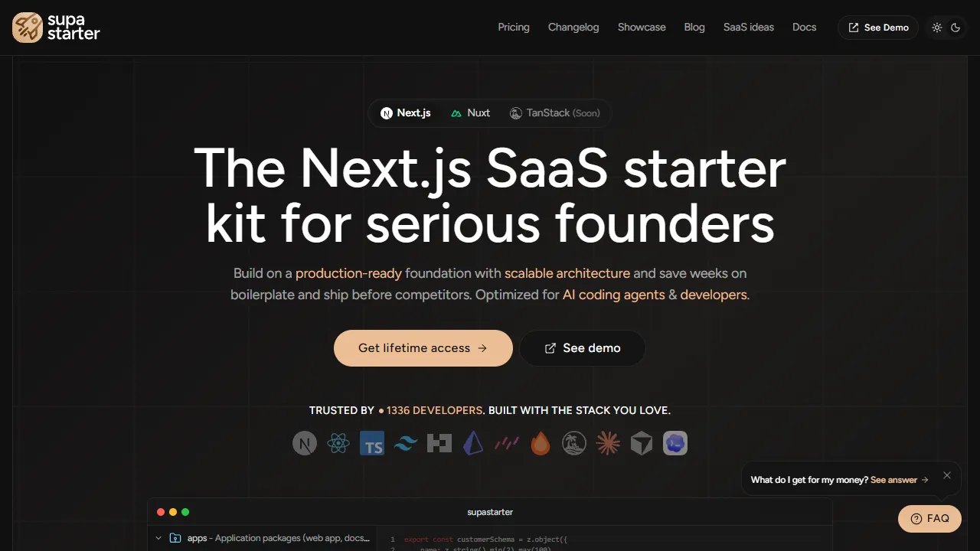Click the supastarter rocket logo
This screenshot has width=980, height=551.
pyautogui.click(x=27, y=27)
